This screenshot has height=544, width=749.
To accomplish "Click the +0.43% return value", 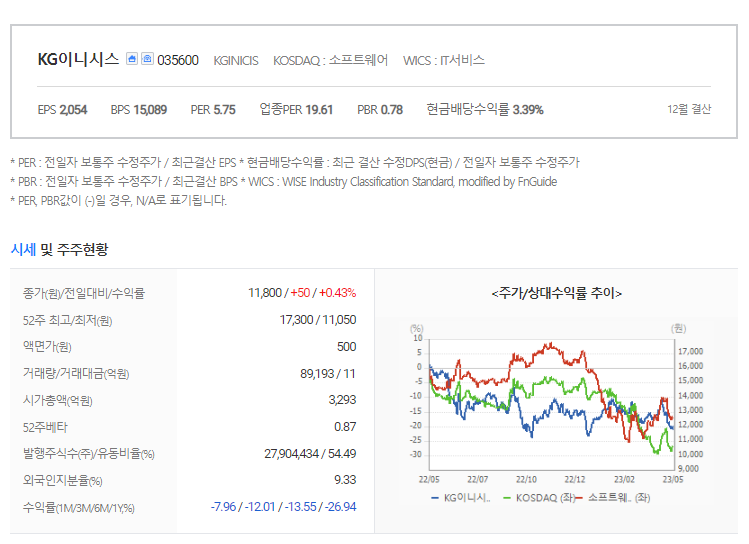I will tap(337, 293).
